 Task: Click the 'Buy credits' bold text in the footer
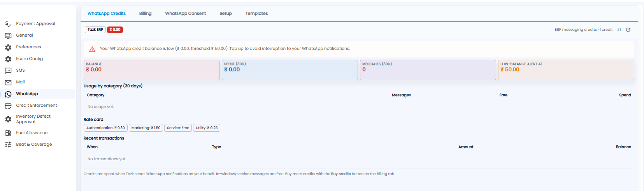pyautogui.click(x=341, y=174)
